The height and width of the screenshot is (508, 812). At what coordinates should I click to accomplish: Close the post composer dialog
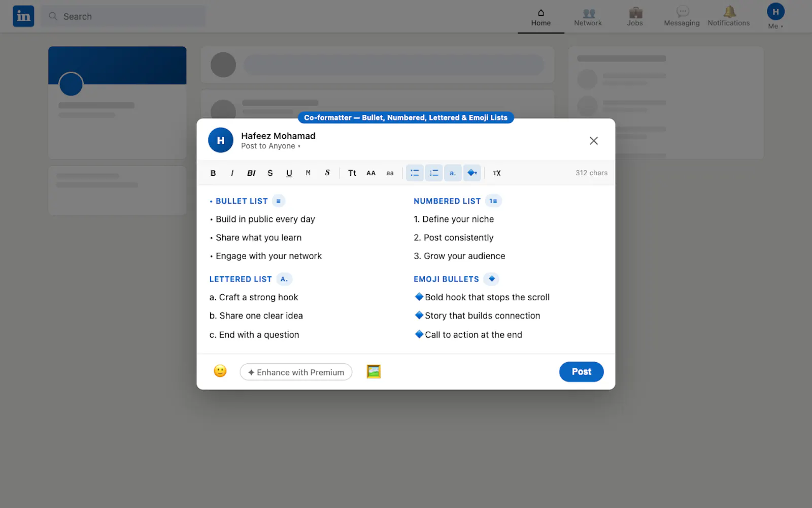click(594, 141)
